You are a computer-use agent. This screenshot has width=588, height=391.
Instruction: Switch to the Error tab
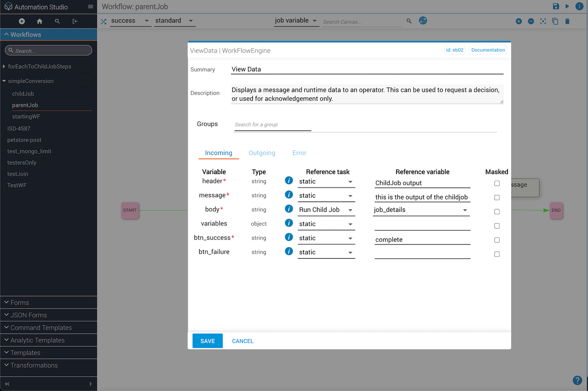point(299,153)
